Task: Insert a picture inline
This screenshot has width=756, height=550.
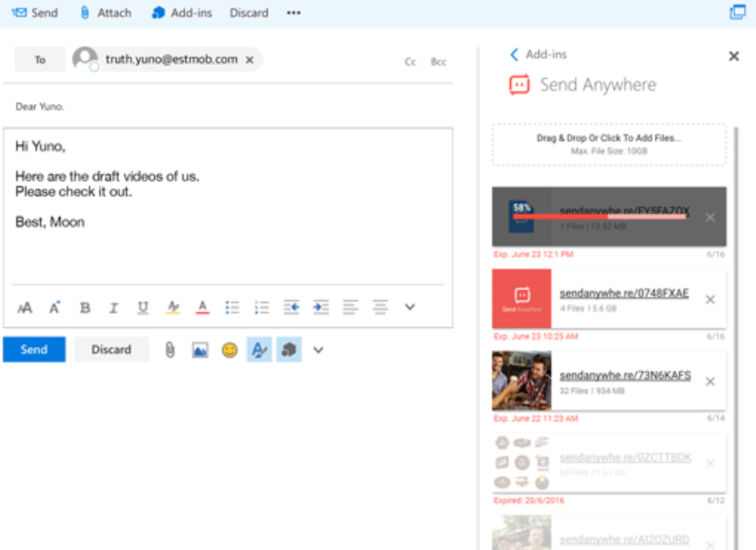Action: (200, 350)
